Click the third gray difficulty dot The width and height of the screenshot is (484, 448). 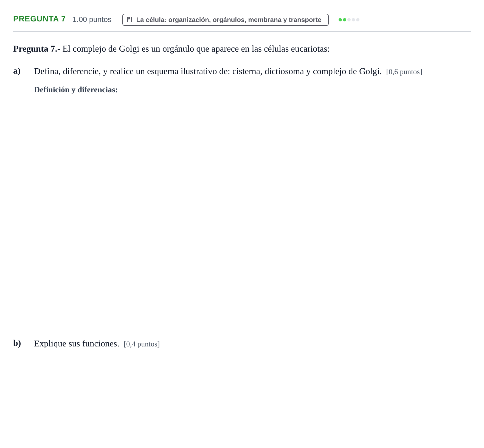tap(349, 20)
